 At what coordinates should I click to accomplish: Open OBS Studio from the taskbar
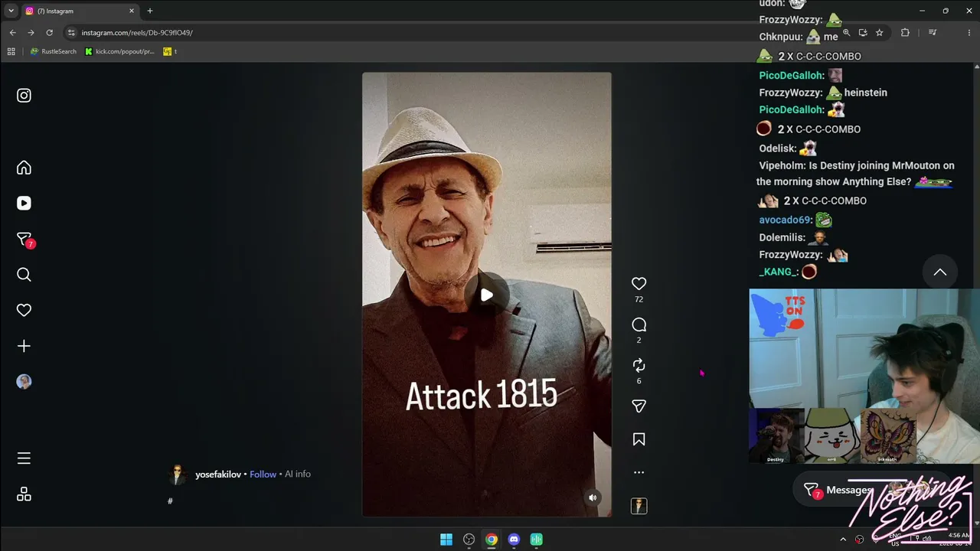[x=469, y=540]
